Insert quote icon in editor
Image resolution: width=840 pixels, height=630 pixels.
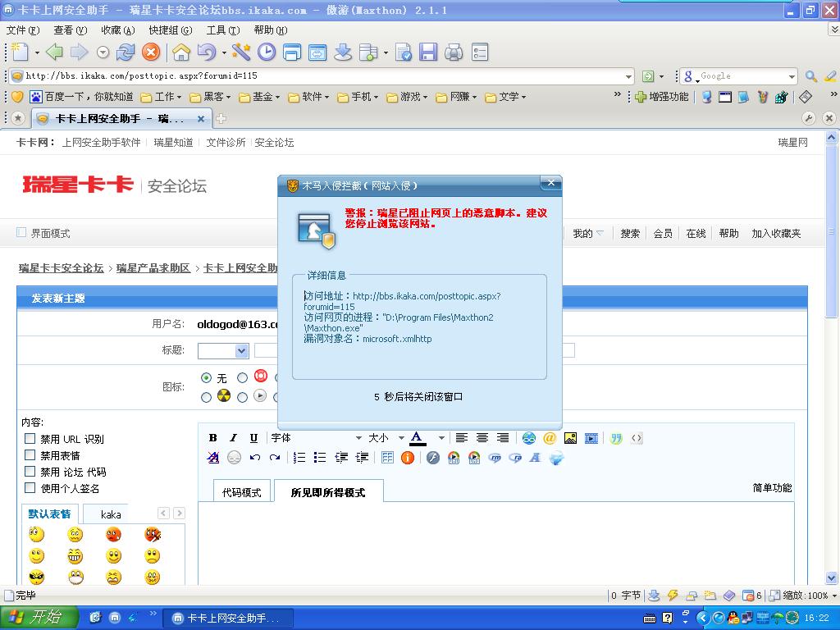click(x=616, y=438)
